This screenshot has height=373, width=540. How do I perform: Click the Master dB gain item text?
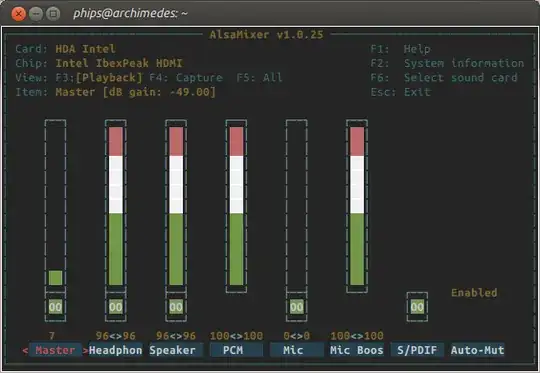click(135, 92)
